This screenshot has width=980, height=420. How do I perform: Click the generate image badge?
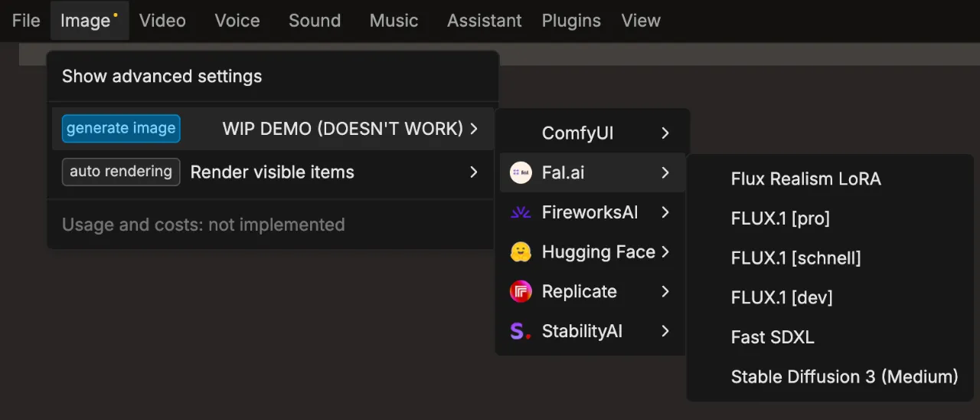pyautogui.click(x=121, y=129)
